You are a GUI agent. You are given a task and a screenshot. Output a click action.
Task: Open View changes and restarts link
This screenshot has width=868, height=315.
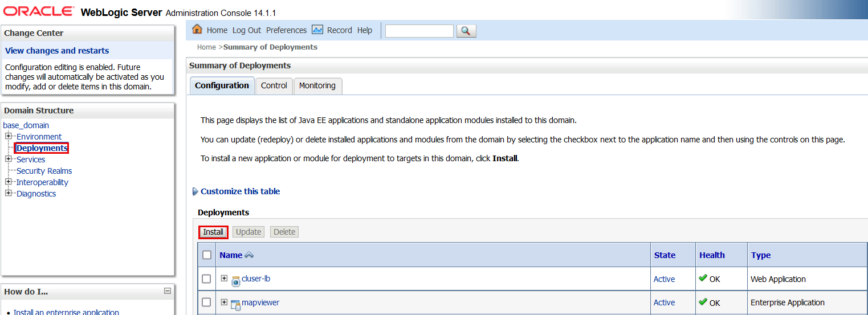pyautogui.click(x=57, y=51)
